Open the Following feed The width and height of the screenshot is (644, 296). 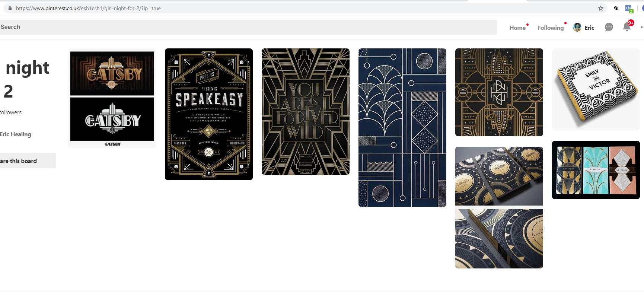click(x=551, y=28)
